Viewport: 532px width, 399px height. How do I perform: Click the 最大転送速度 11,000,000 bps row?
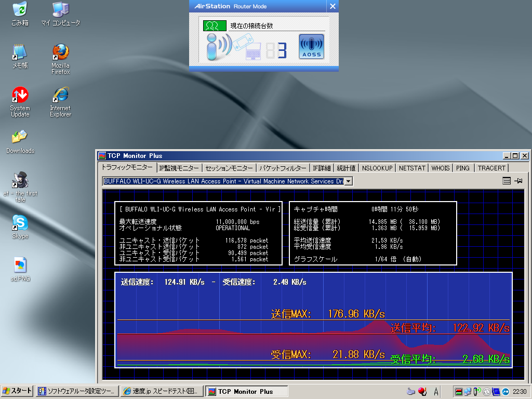pyautogui.click(x=189, y=221)
